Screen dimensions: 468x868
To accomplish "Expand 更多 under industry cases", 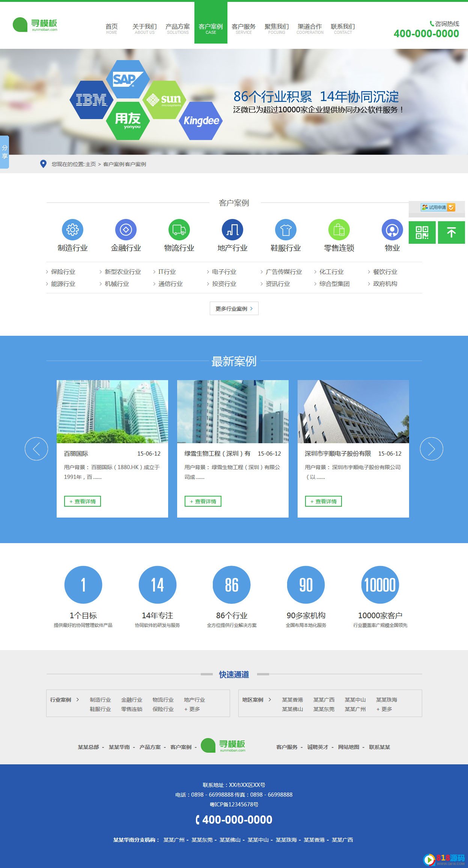I will tap(192, 709).
